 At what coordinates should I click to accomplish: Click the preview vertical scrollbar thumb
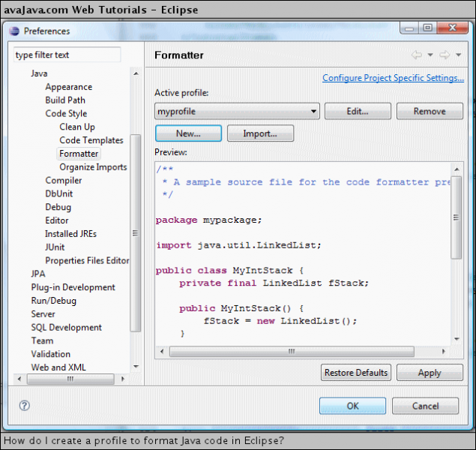(457, 217)
